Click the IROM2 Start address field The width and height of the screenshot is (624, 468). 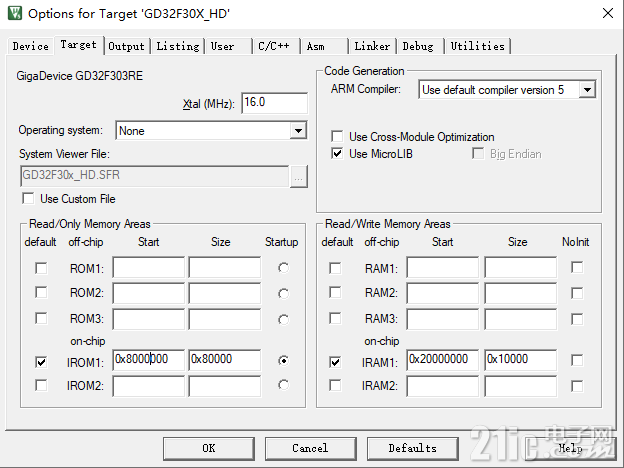(x=148, y=386)
